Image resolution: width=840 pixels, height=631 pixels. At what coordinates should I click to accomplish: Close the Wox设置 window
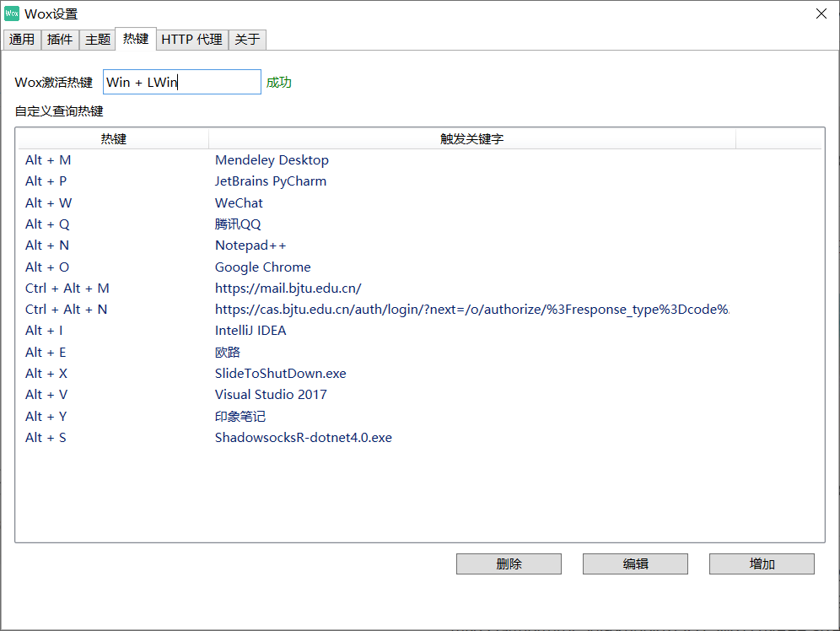point(821,13)
